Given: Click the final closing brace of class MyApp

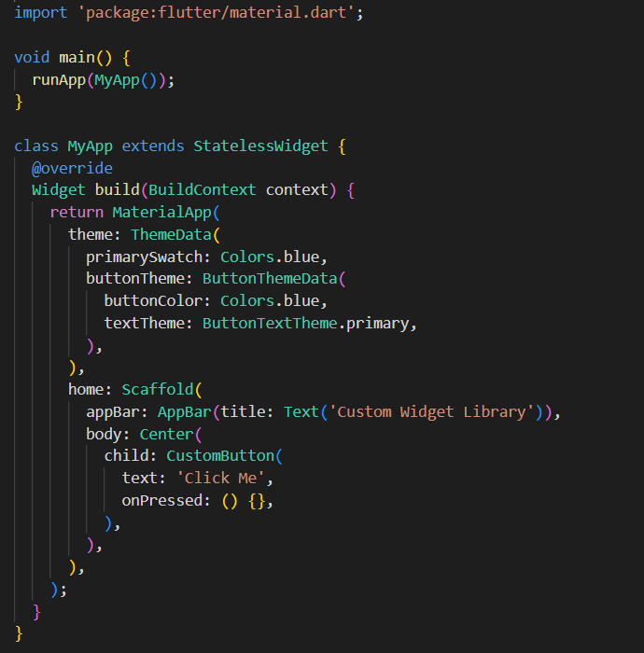Looking at the screenshot, I should tap(19, 633).
